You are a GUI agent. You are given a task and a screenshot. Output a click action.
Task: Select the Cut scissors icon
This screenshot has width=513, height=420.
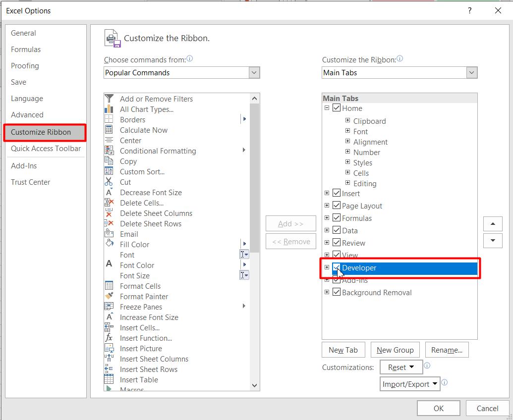110,182
